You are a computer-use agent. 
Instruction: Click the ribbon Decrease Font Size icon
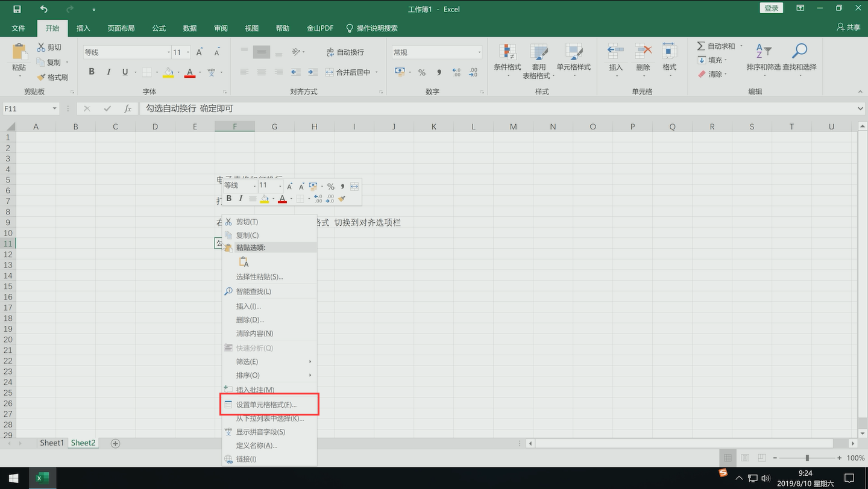(216, 52)
